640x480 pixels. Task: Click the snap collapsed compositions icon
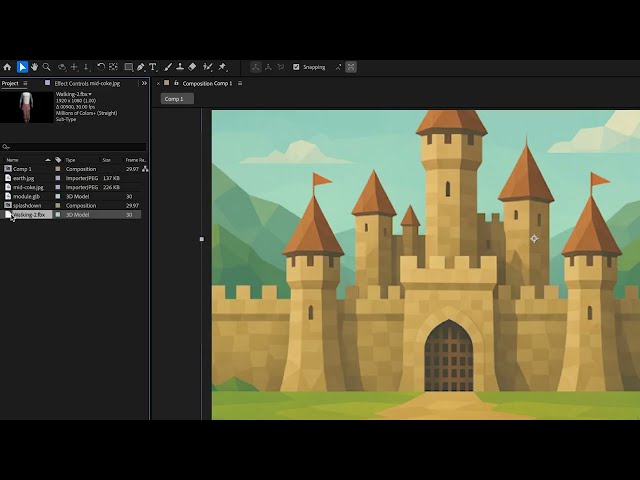pos(351,67)
